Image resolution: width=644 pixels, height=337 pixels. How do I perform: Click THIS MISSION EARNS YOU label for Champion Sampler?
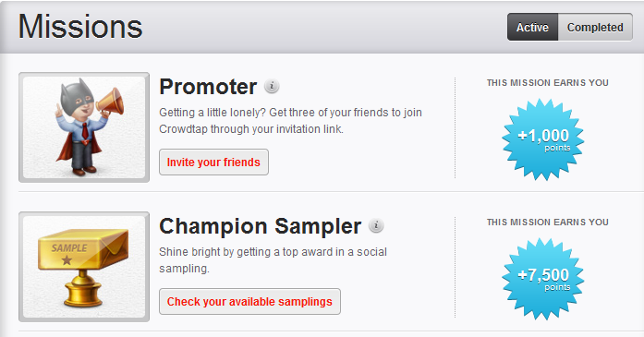548,223
